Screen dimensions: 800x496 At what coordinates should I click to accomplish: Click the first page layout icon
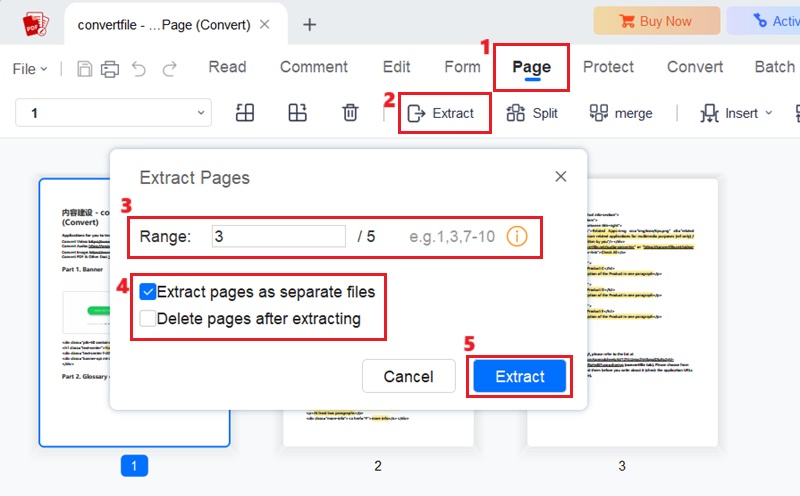point(245,113)
